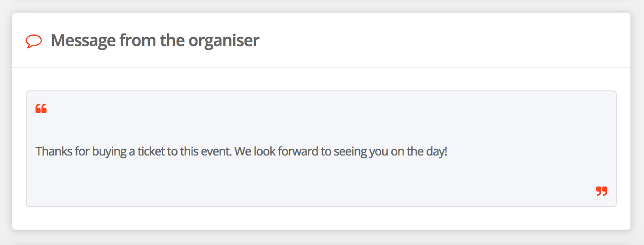Click the divider line below the heading
Image resolution: width=644 pixels, height=245 pixels.
click(321, 67)
